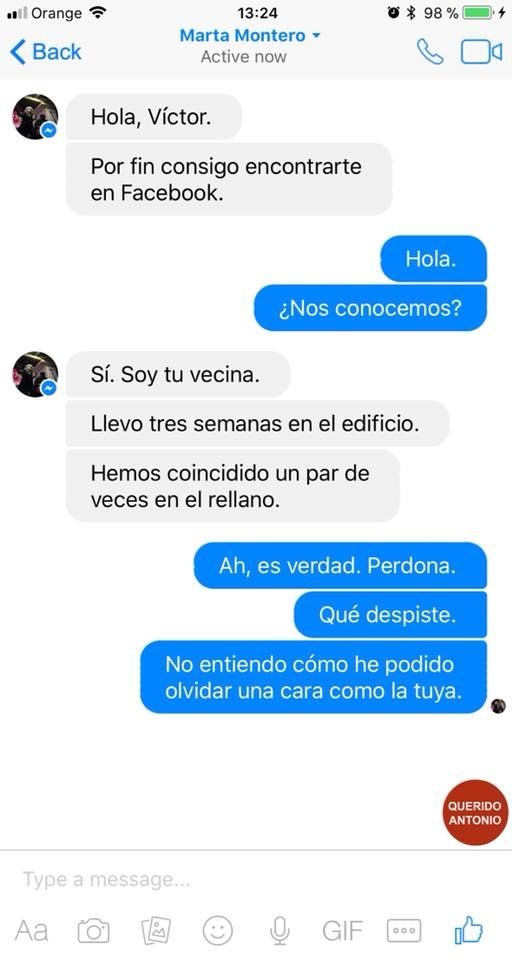This screenshot has height=960, width=512.
Task: Tap the Querido Antonio red badge
Action: [x=475, y=812]
